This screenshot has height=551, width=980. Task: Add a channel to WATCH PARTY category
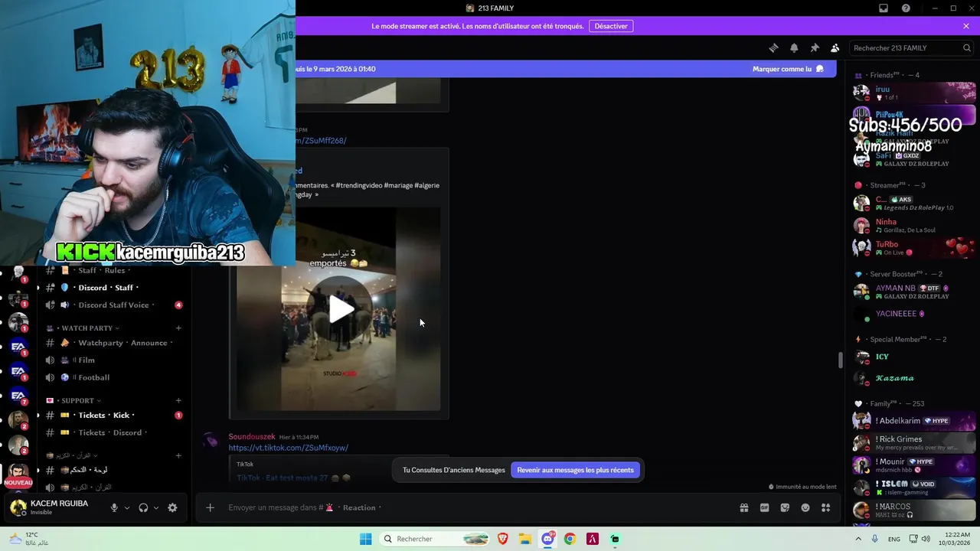coord(178,328)
